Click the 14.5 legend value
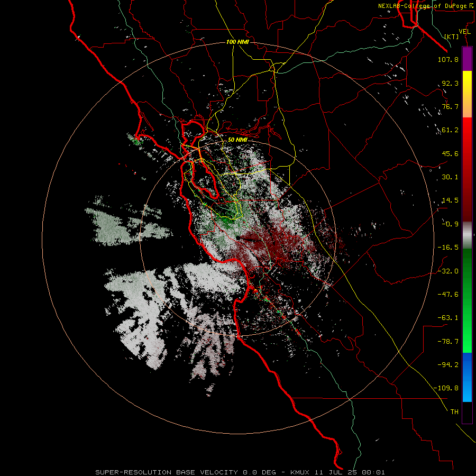476x476 pixels. coord(450,200)
